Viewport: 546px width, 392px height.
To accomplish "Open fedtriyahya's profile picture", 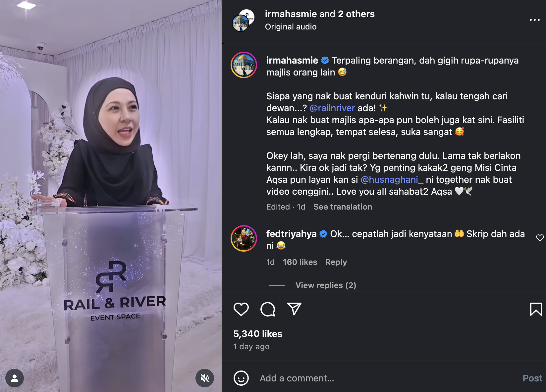I will coord(244,238).
